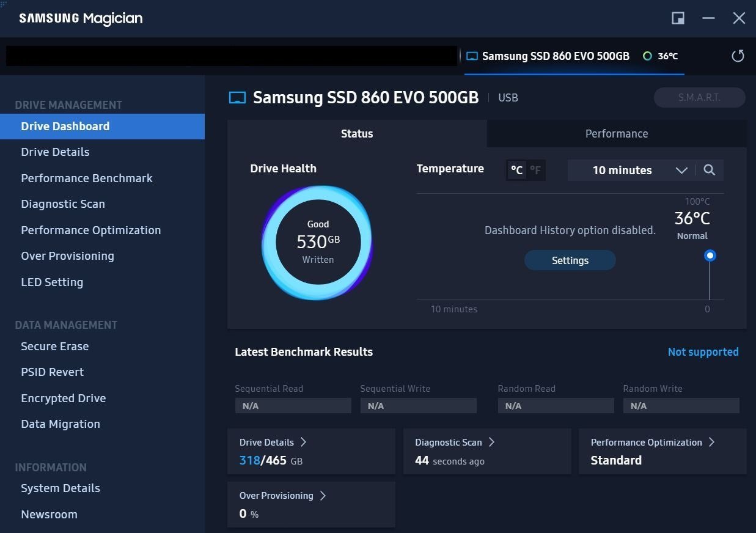Click the S.M.A.R.T. button
The image size is (756, 533).
pos(699,98)
